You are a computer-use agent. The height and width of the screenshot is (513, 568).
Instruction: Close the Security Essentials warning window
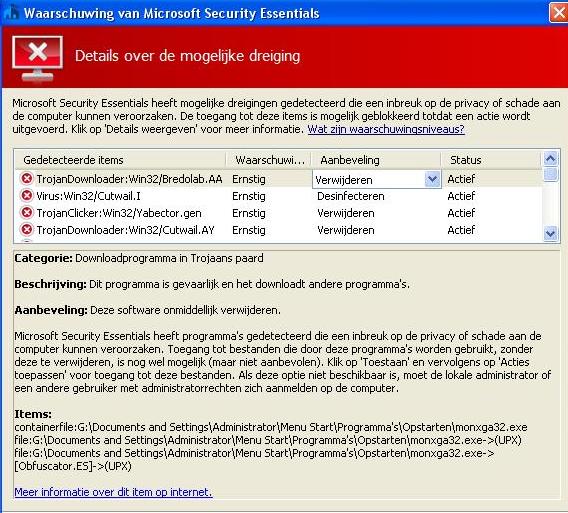pyautogui.click(x=558, y=13)
